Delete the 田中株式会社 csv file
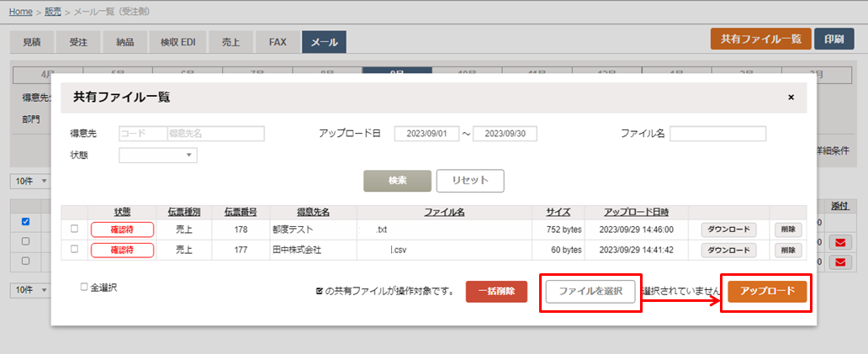 pyautogui.click(x=787, y=251)
